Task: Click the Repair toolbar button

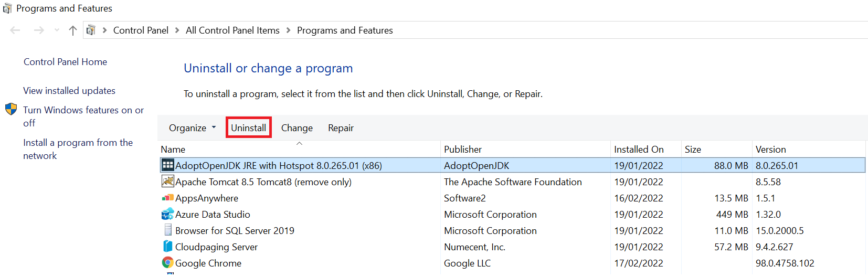Action: pos(341,128)
